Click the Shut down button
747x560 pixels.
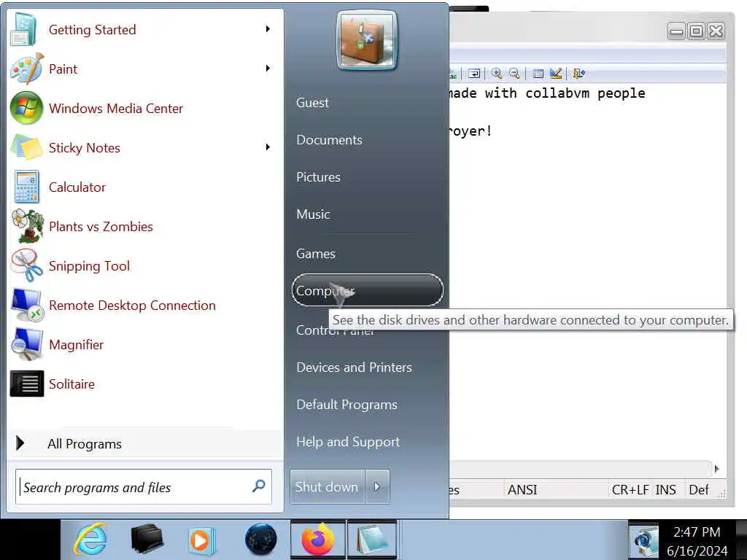point(327,486)
